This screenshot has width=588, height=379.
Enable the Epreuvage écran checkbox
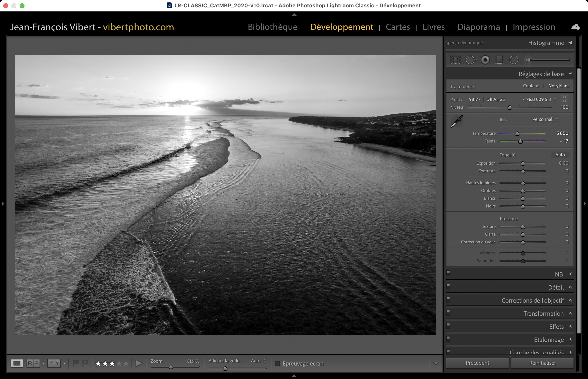(x=277, y=363)
